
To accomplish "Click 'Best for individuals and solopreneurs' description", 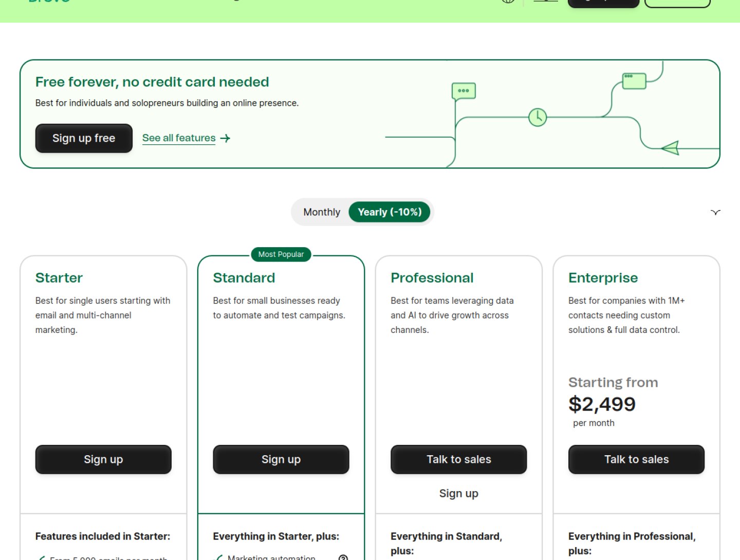I will coord(167,103).
